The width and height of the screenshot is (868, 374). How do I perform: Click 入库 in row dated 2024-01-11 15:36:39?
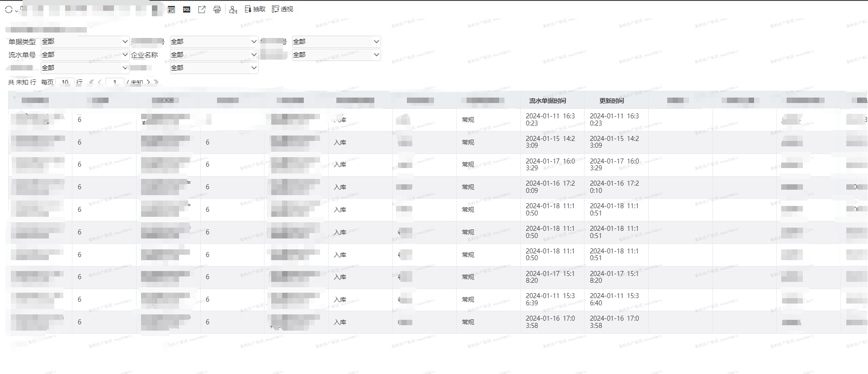[x=340, y=299]
